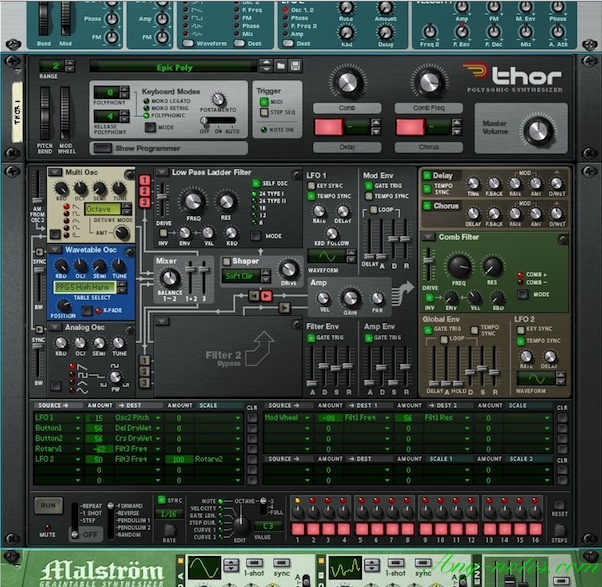Step the LFO 1 waveform selector
602x587 pixels.
[351, 256]
